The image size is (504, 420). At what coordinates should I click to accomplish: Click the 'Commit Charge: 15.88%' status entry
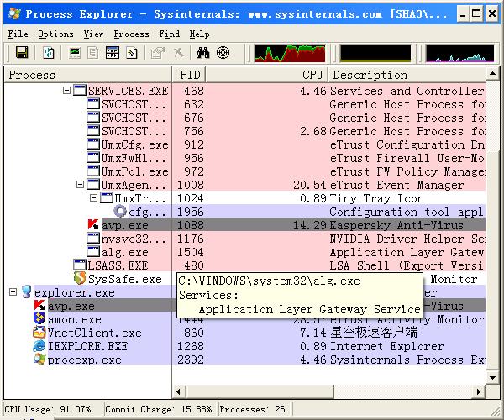tap(159, 409)
